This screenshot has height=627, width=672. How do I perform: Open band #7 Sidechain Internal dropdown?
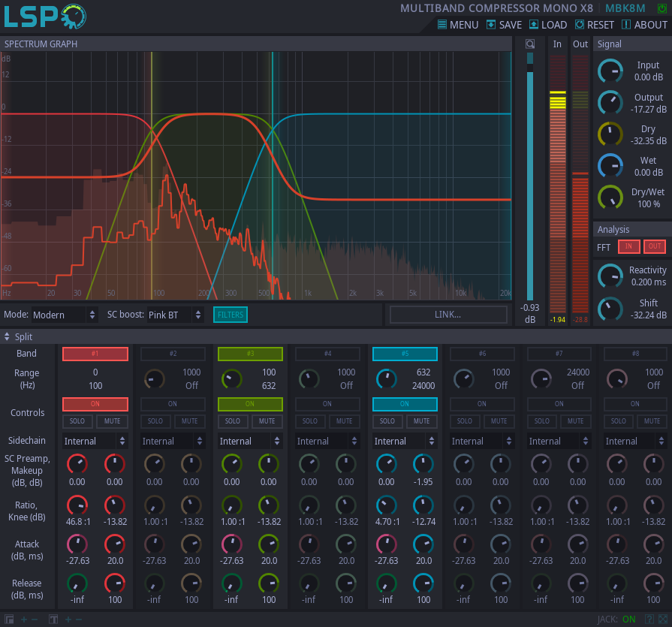559,441
